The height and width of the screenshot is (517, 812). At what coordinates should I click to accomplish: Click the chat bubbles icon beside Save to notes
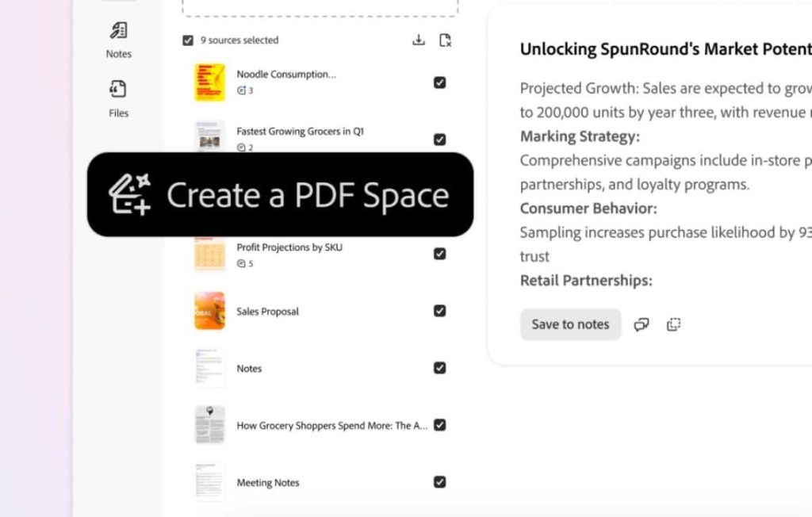click(641, 324)
